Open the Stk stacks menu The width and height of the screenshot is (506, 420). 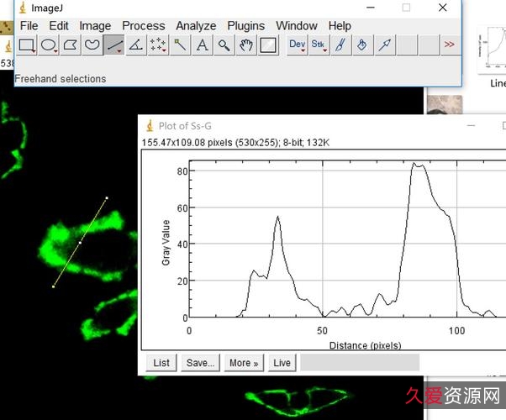(319, 45)
